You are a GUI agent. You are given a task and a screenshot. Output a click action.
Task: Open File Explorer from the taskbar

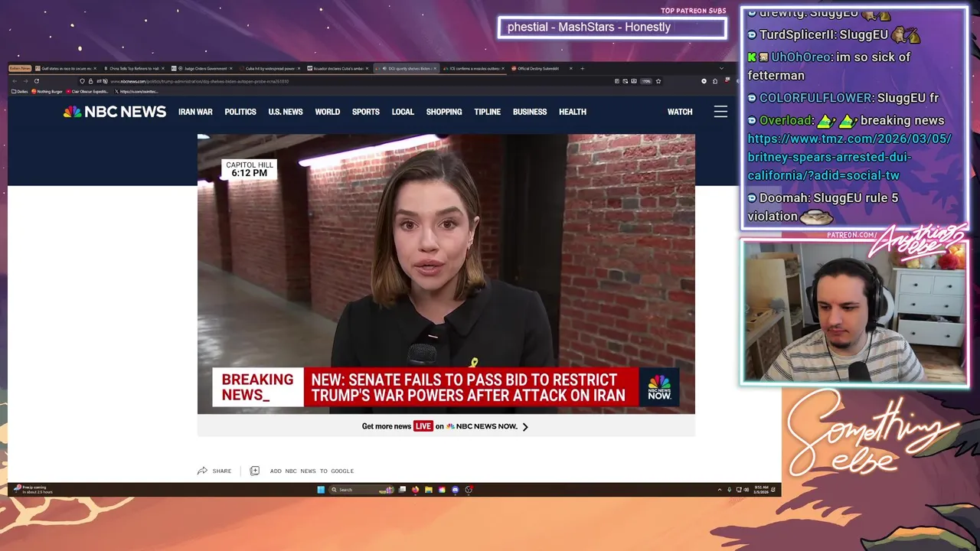click(x=429, y=490)
